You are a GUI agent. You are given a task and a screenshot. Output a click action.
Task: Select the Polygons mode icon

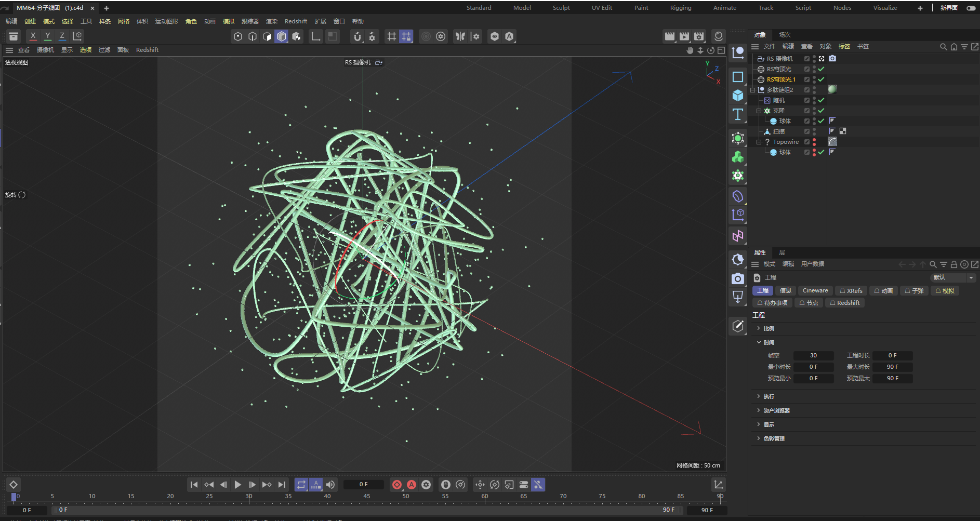[x=267, y=36]
